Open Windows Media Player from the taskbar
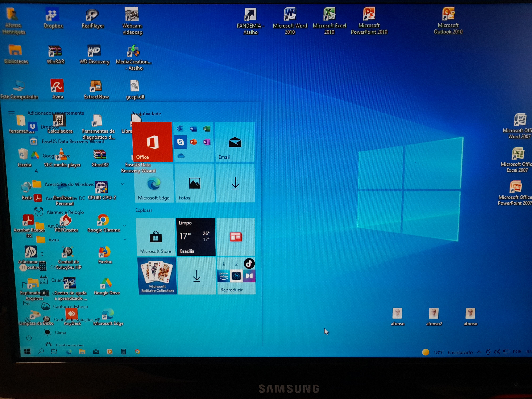The width and height of the screenshot is (532, 399). pos(110,352)
